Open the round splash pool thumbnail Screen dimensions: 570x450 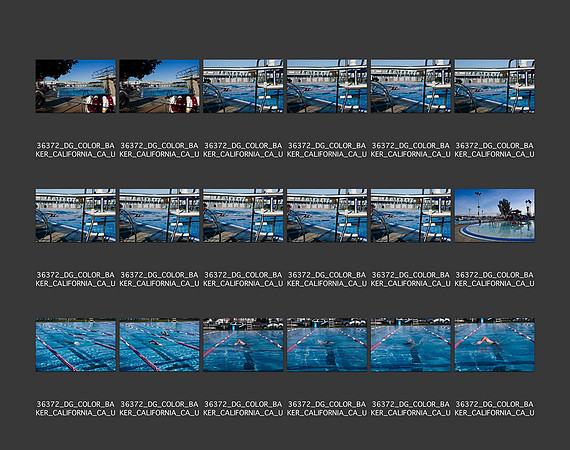tap(494, 215)
